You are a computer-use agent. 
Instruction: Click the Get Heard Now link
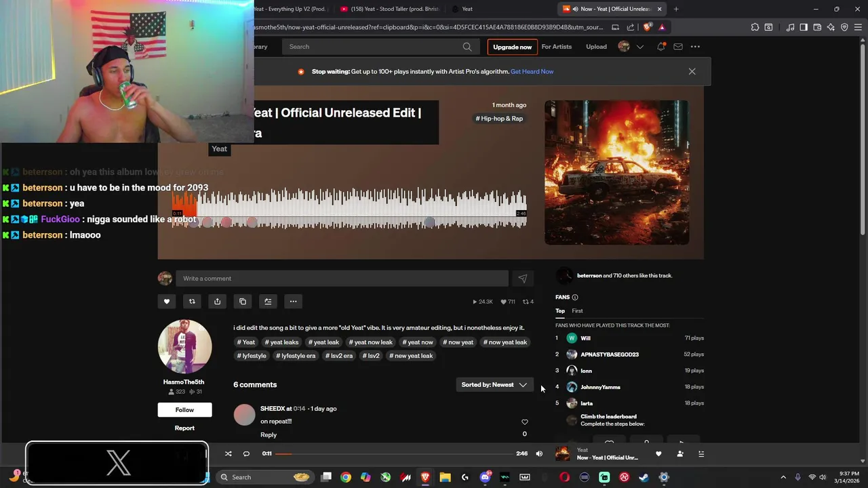point(532,71)
